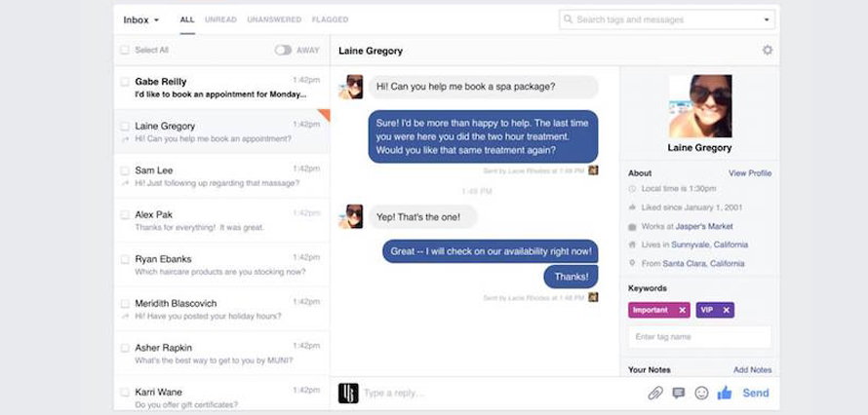This screenshot has width=868, height=415.
Task: Click the home icon by Lives in
Action: pyautogui.click(x=632, y=245)
